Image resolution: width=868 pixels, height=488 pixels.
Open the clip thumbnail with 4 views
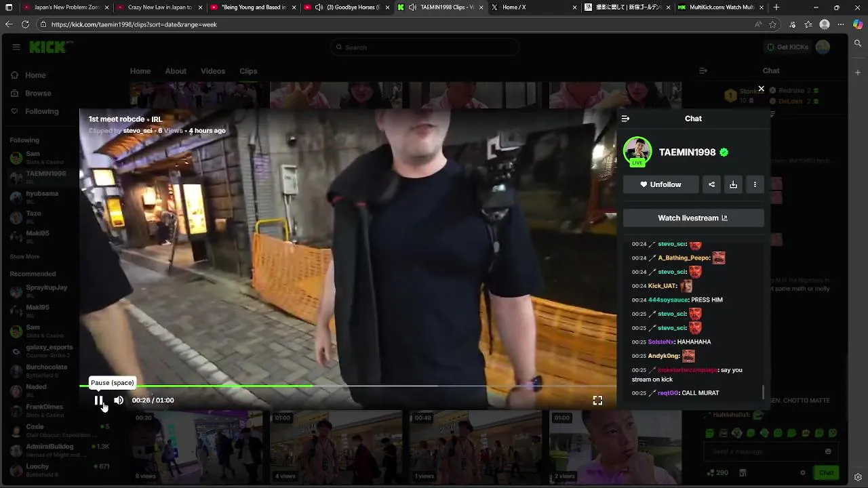click(336, 447)
